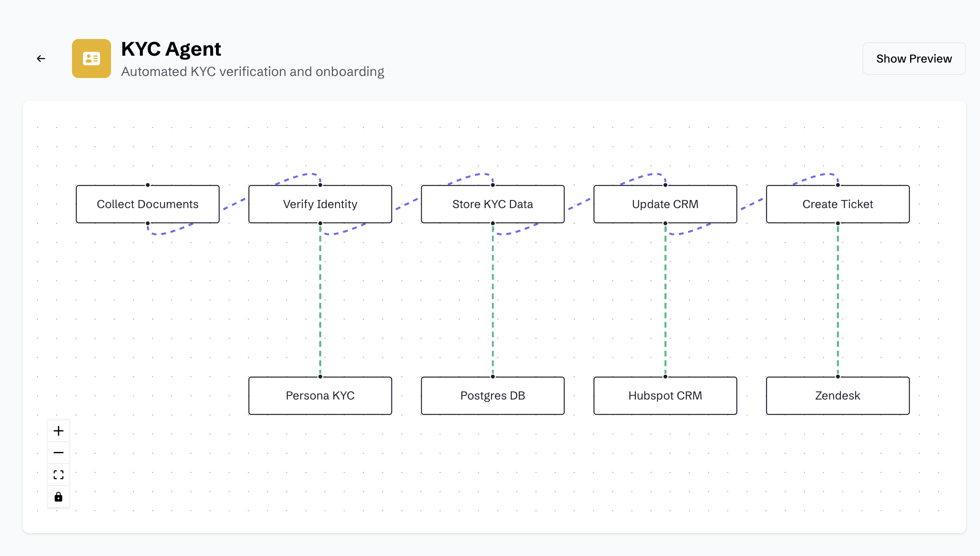Select the Zendesk node
The width and height of the screenshot is (980, 556).
click(x=838, y=396)
